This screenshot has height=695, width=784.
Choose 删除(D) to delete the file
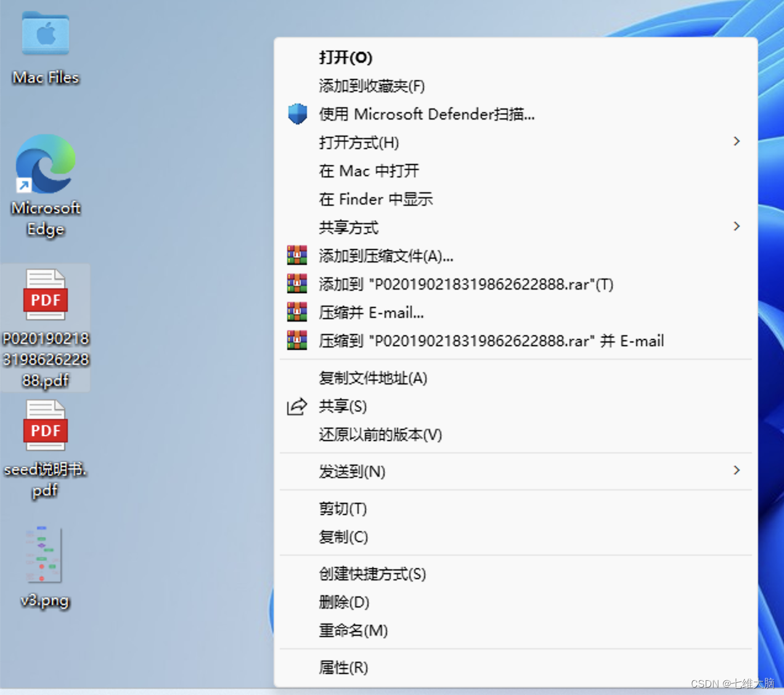coord(516,602)
